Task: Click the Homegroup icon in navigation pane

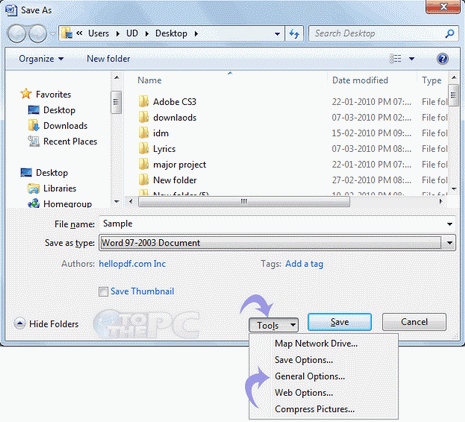Action: tap(34, 203)
